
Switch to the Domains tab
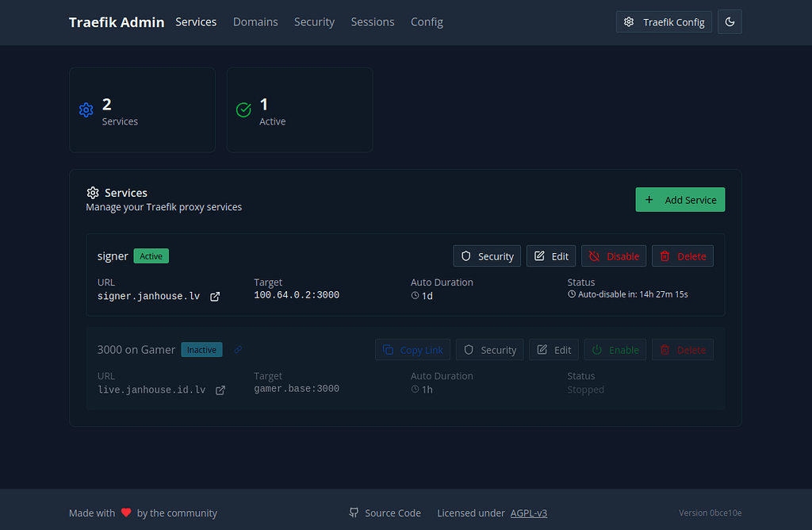click(255, 21)
